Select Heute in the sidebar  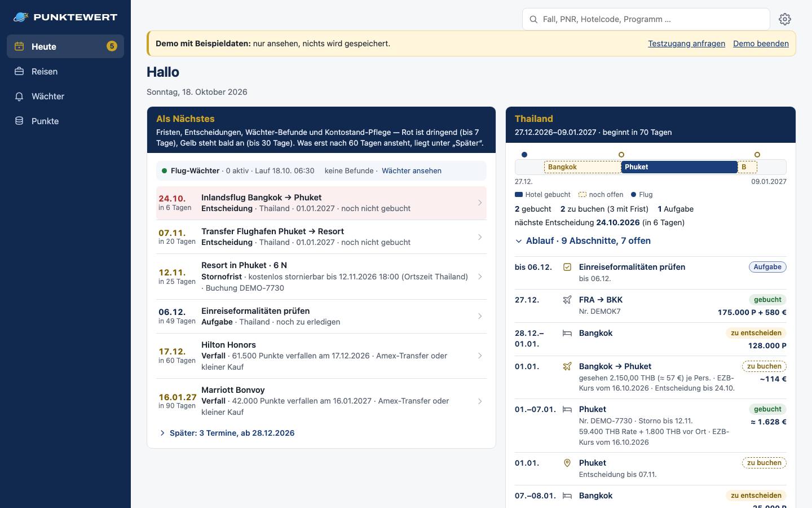point(65,46)
